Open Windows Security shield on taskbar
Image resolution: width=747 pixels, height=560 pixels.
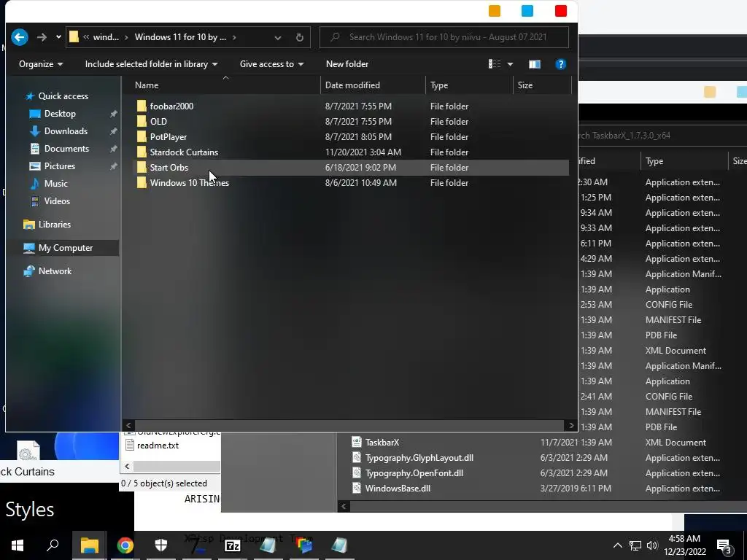pos(161,545)
